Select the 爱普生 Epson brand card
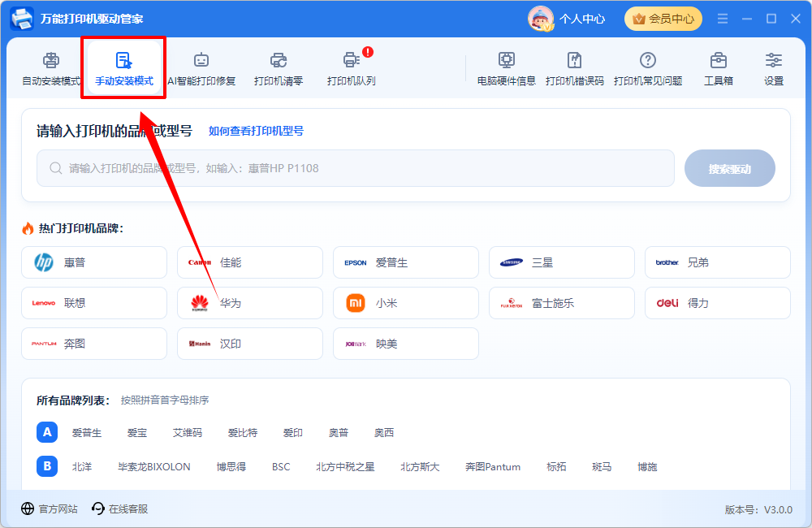This screenshot has height=528, width=812. tap(406, 262)
